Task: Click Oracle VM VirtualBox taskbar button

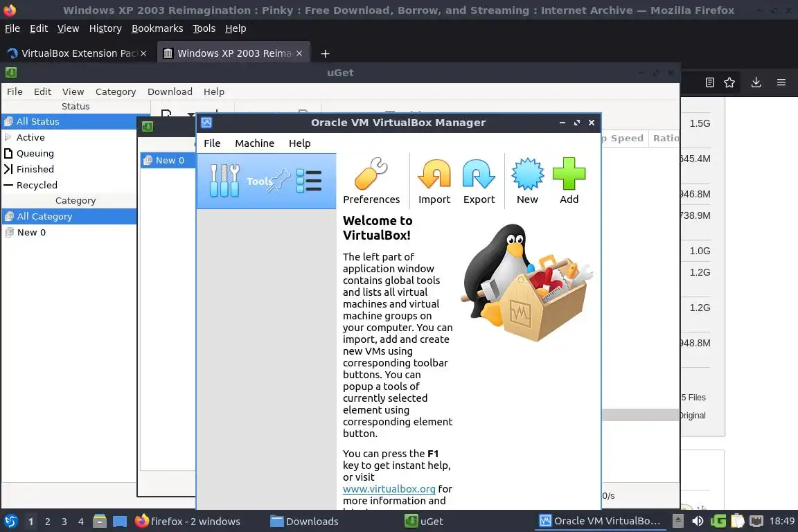Action: coord(601,521)
